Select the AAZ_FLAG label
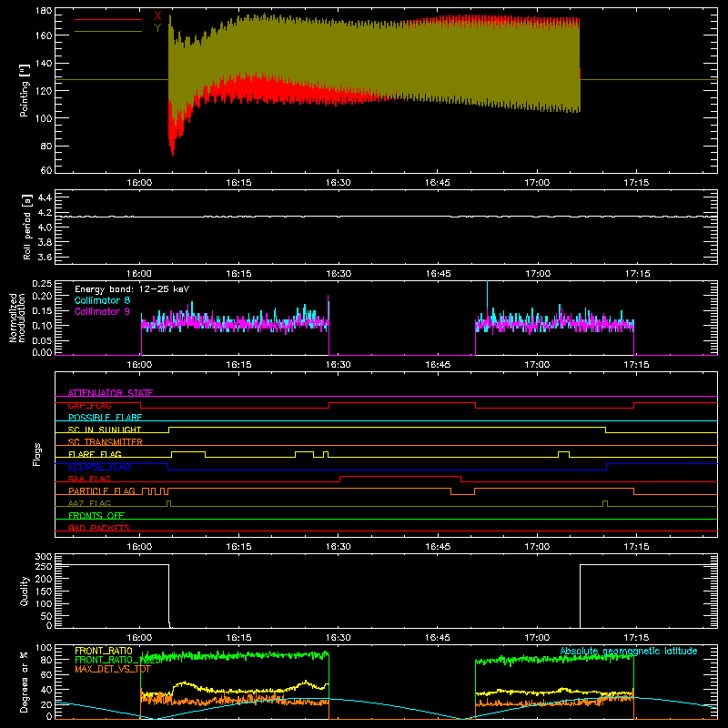Image resolution: width=728 pixels, height=728 pixels. (89, 503)
